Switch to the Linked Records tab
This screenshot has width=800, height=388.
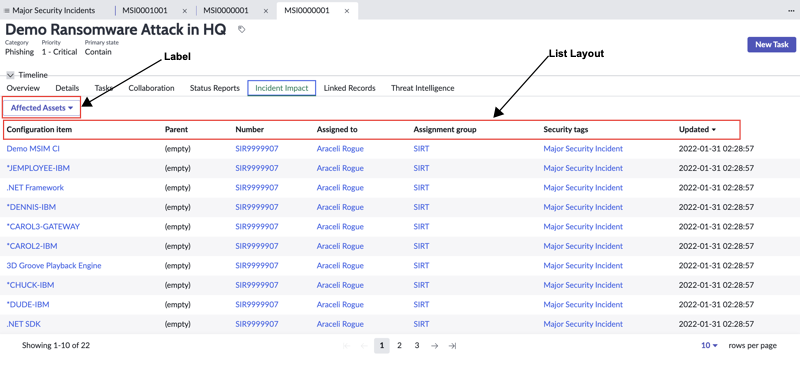click(x=349, y=88)
